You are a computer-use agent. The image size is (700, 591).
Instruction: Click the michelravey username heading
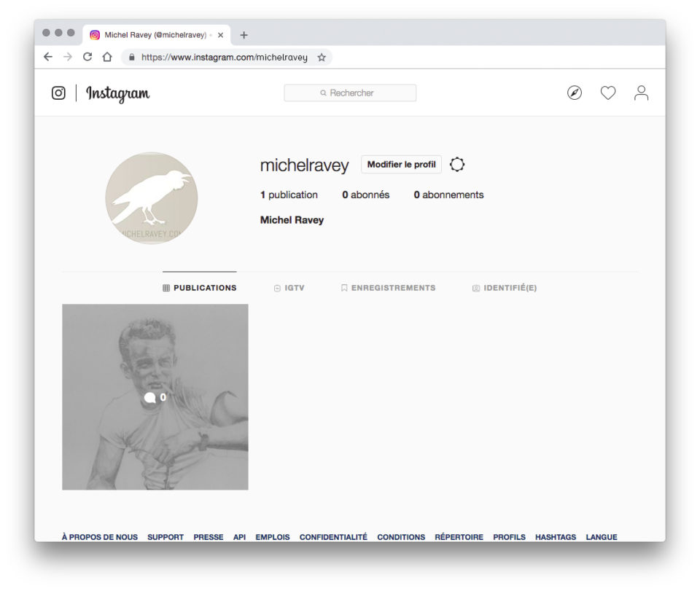(305, 165)
